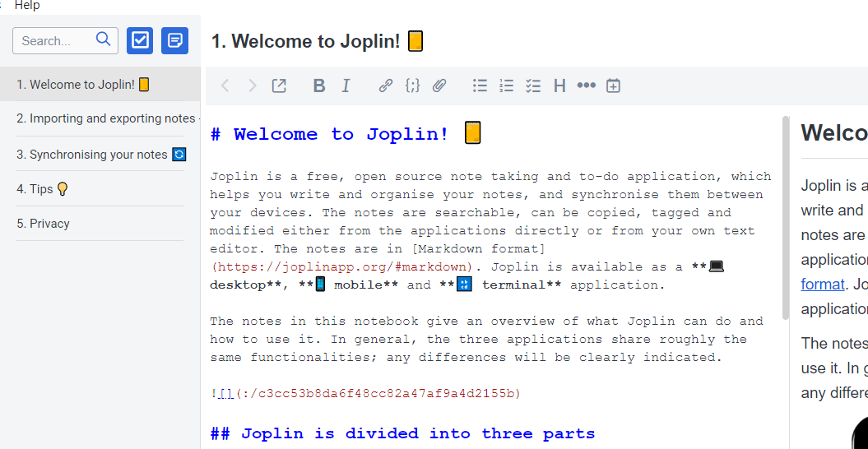868x449 pixels.
Task: Open the 4. Tips note
Action: 100,189
